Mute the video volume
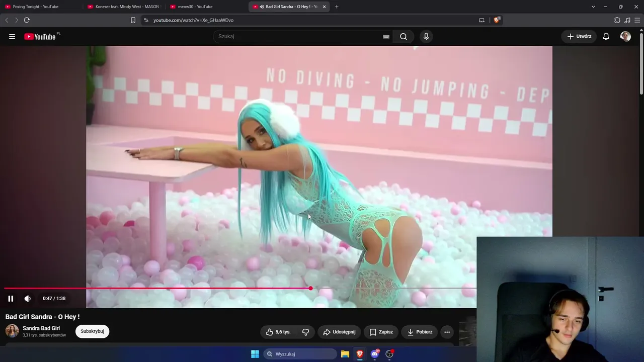Viewport: 644px width, 362px height. coord(28,299)
